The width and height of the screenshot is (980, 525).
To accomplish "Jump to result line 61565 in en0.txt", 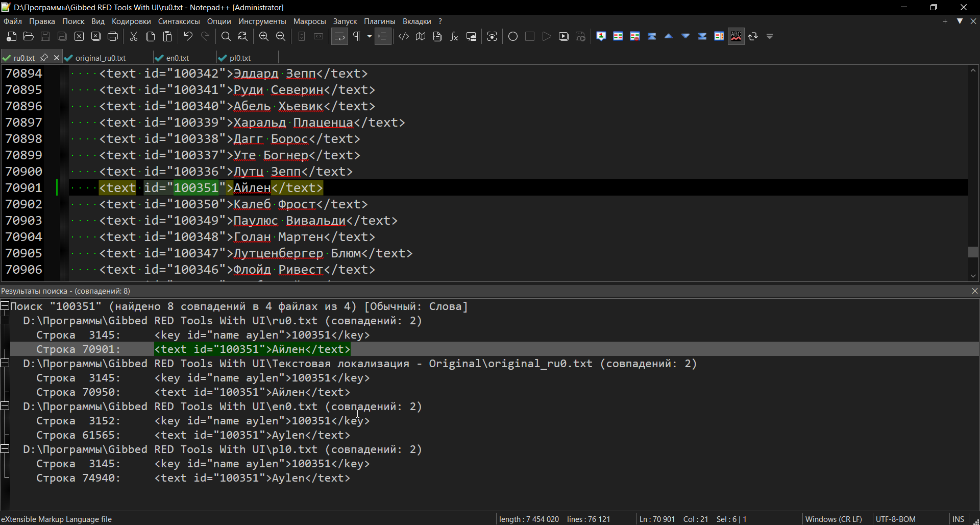I will coord(193,435).
